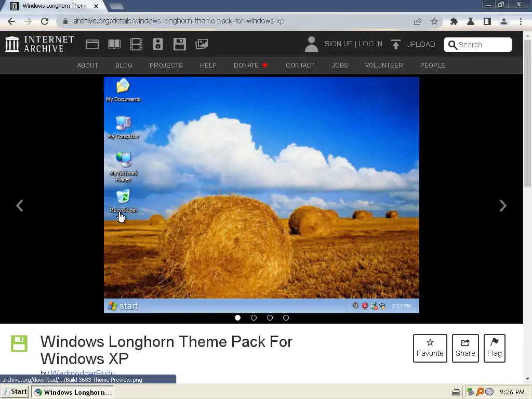Image resolution: width=532 pixels, height=399 pixels.
Task: Open the JOBS link
Action: [x=340, y=65]
